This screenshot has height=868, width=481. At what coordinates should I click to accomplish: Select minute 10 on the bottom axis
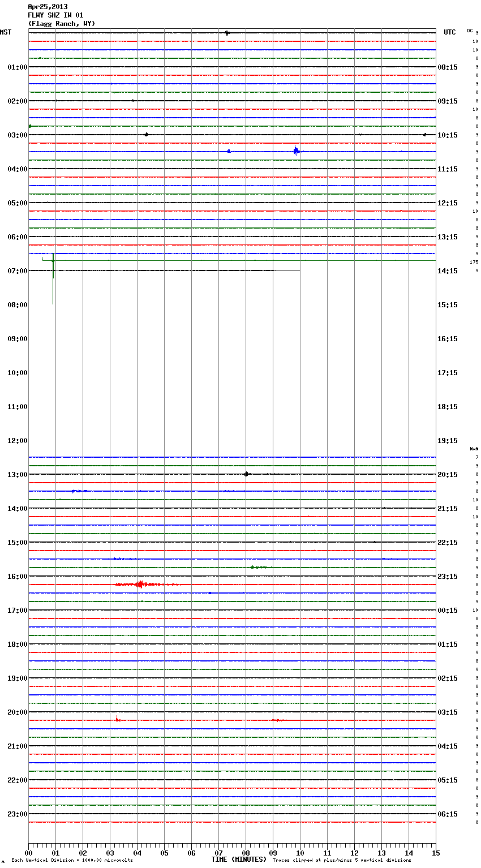300,853
